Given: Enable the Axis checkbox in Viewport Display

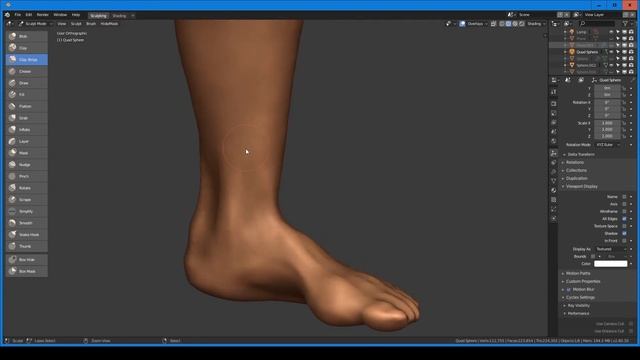Looking at the screenshot, I should tap(624, 204).
